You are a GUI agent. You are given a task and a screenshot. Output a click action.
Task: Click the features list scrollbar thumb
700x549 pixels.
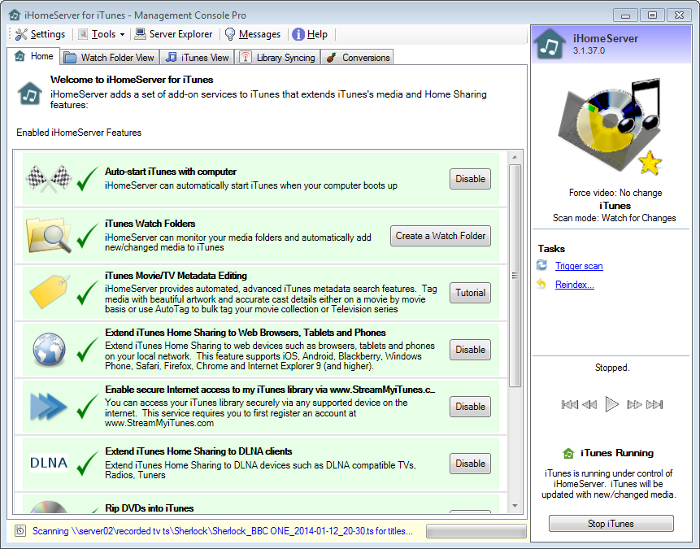coord(515,275)
